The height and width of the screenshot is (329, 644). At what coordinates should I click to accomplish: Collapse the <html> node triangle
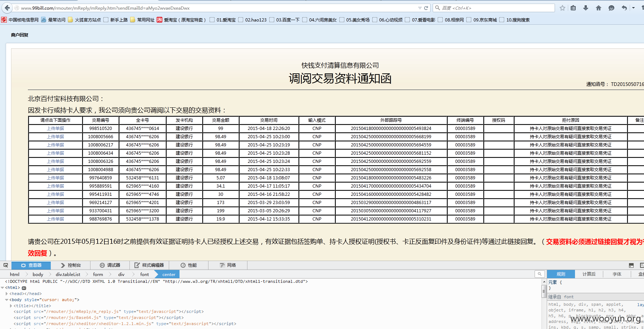tap(3, 288)
